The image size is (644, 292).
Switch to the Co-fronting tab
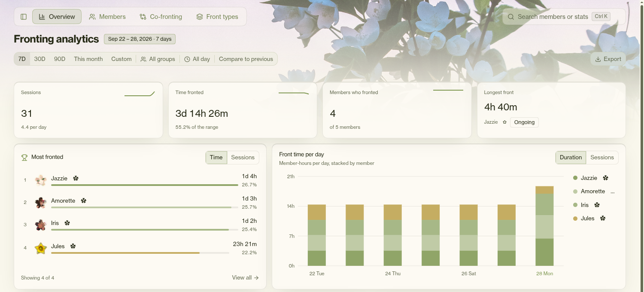coord(161,17)
